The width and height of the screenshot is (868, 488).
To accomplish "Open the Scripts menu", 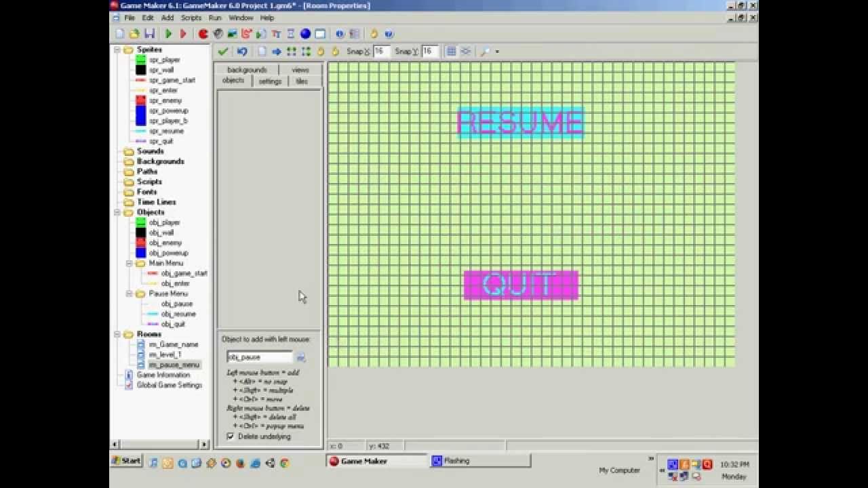I will pyautogui.click(x=191, y=18).
